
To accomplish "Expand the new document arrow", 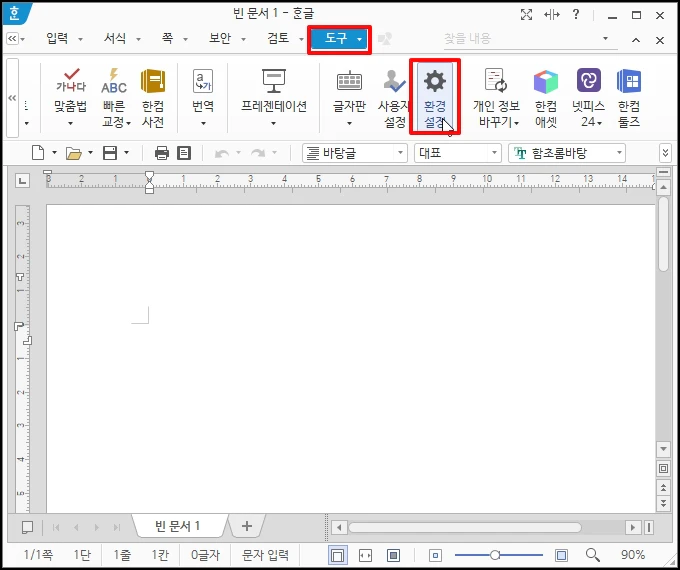I will (x=54, y=153).
